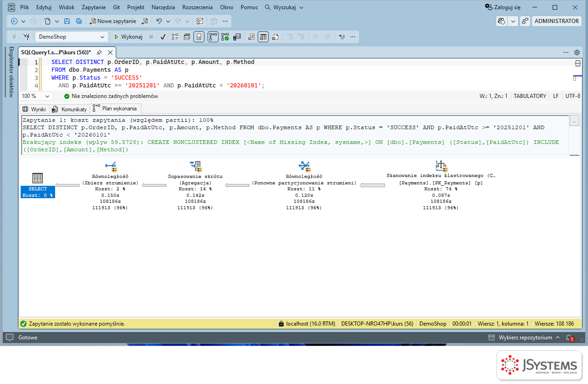This screenshot has width=588, height=384.
Task: Click the Wykonaj execute button
Action: coord(128,37)
